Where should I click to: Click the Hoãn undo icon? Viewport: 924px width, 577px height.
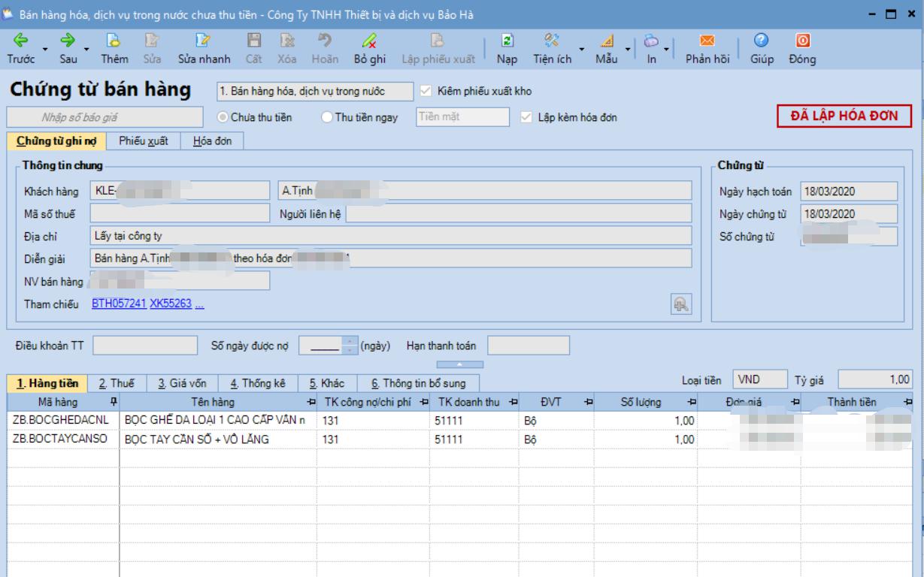coord(325,41)
